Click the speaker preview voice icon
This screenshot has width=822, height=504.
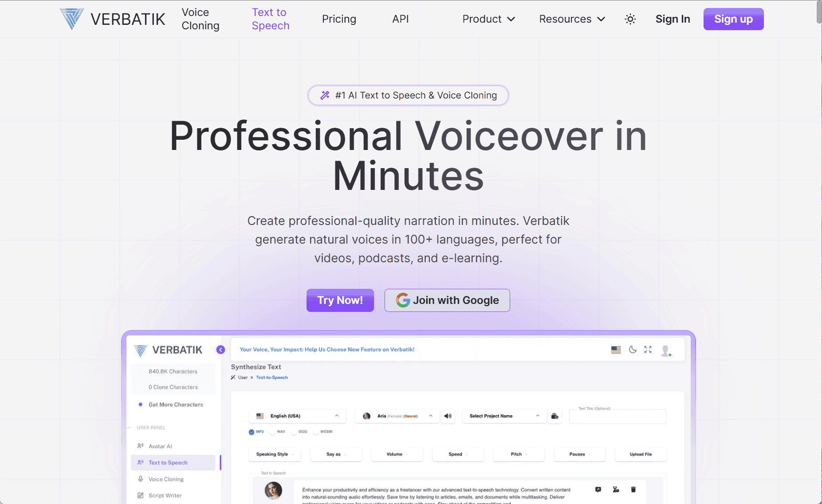pos(448,416)
